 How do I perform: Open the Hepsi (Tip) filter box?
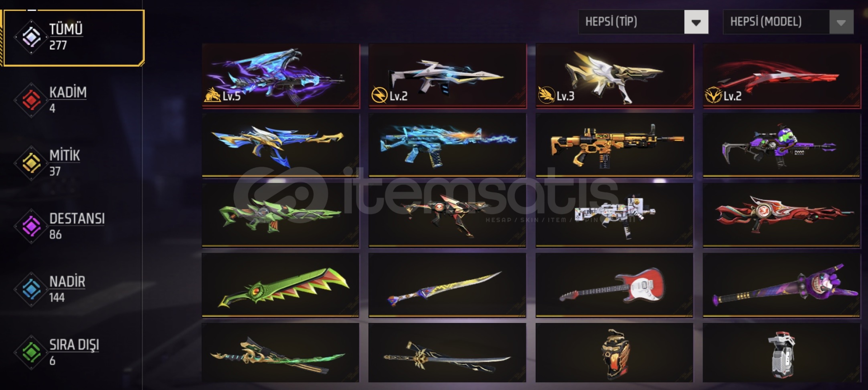coord(643,22)
